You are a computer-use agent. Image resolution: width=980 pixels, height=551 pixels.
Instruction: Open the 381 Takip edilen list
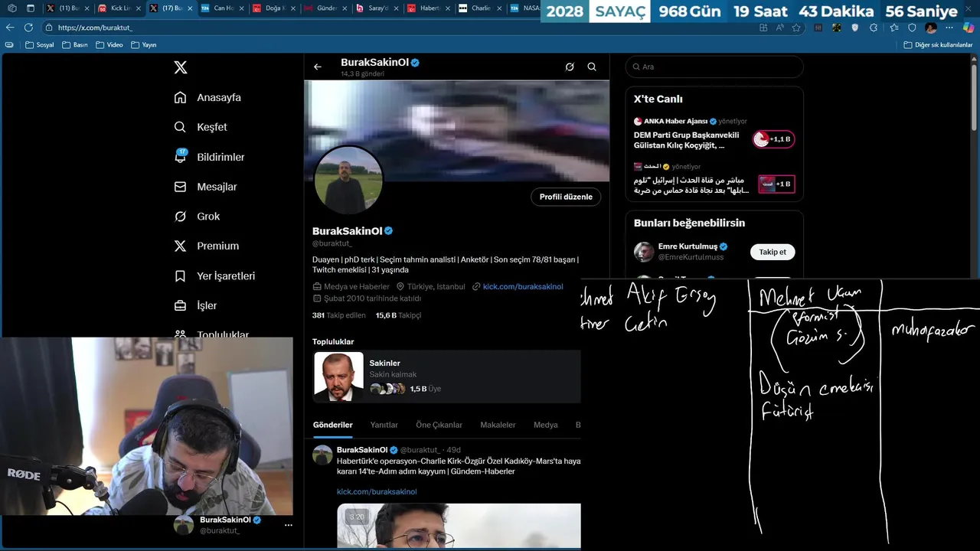pos(340,315)
